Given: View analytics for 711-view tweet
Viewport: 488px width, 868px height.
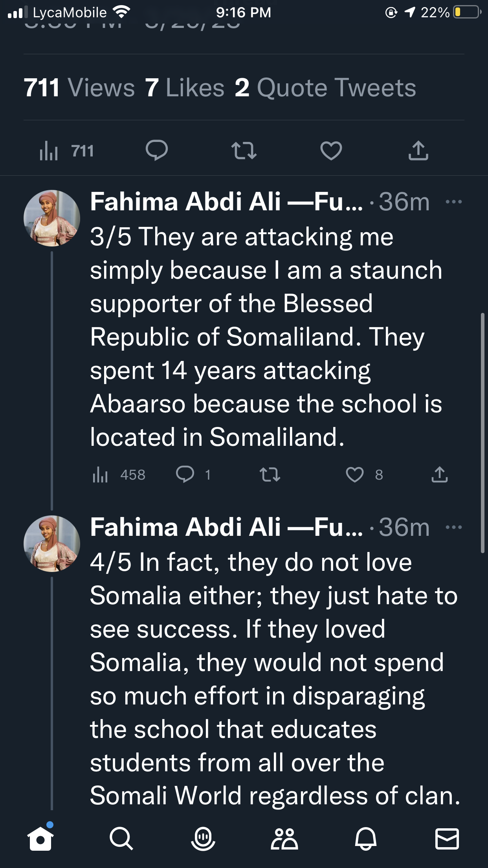Looking at the screenshot, I should pos(66,151).
